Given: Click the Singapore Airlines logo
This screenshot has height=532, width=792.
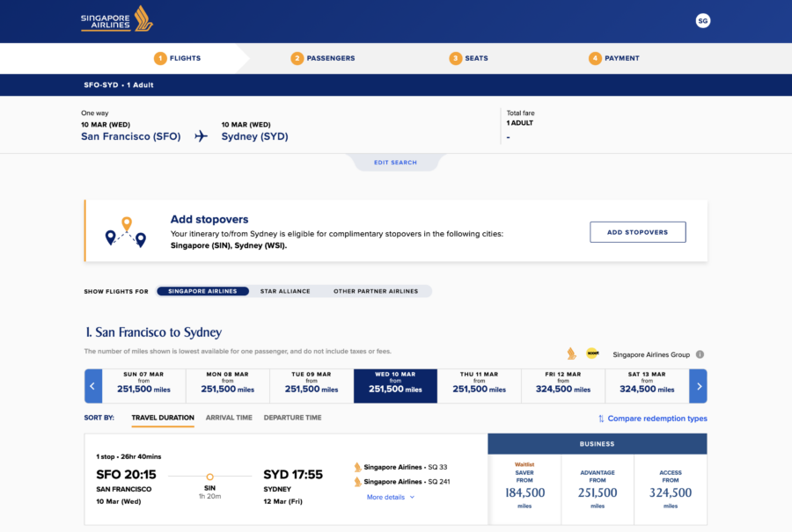Looking at the screenshot, I should [x=117, y=19].
